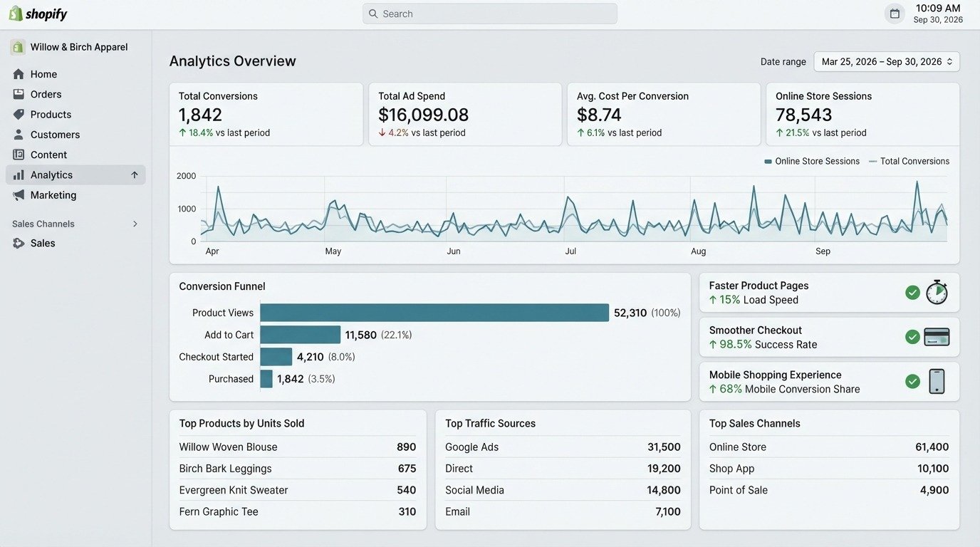980x547 pixels.
Task: Click the green check on Mobile Shopping Experience
Action: click(x=912, y=381)
